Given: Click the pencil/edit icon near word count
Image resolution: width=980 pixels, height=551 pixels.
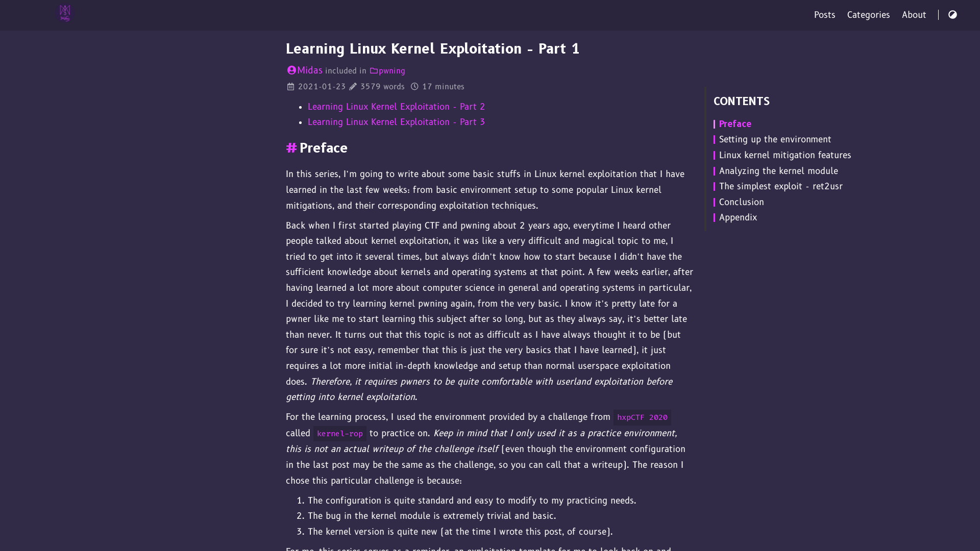Looking at the screenshot, I should coord(353,86).
